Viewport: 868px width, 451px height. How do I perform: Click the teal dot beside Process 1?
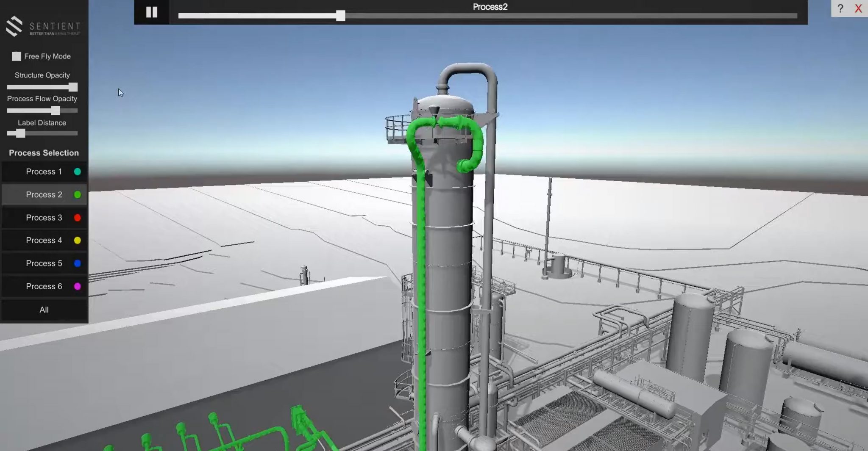(x=77, y=172)
